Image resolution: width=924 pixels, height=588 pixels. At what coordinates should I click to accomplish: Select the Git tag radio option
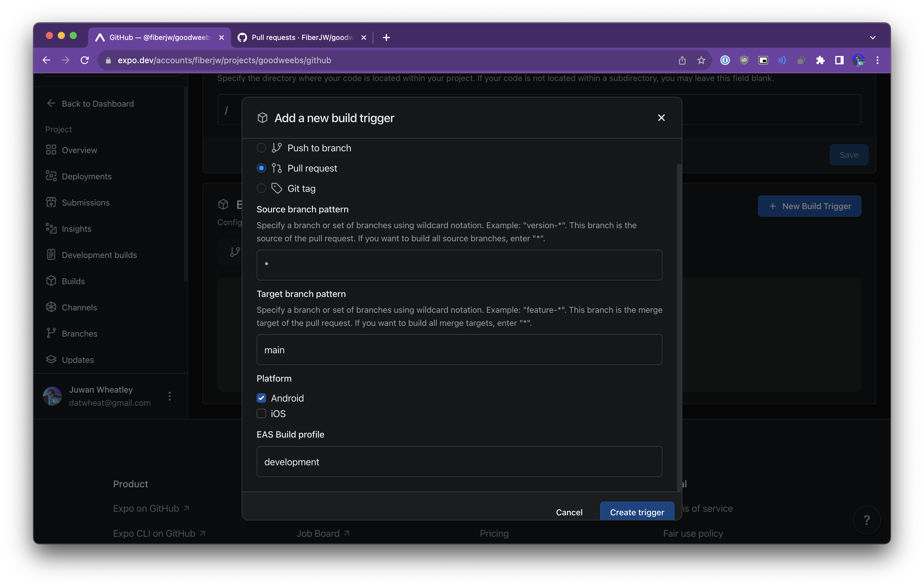point(261,189)
